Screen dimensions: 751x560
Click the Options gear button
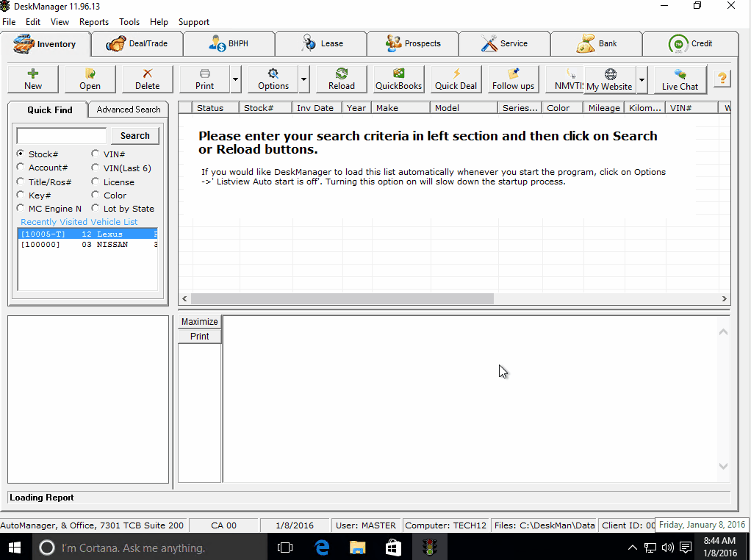pyautogui.click(x=273, y=79)
